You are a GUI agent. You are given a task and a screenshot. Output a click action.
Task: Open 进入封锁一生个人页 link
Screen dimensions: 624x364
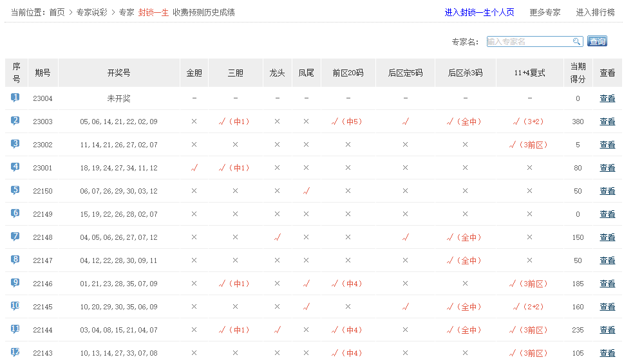pos(479,12)
